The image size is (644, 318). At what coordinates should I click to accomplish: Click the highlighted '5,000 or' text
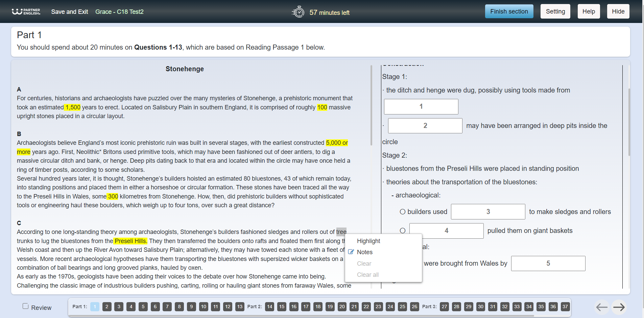pyautogui.click(x=337, y=143)
